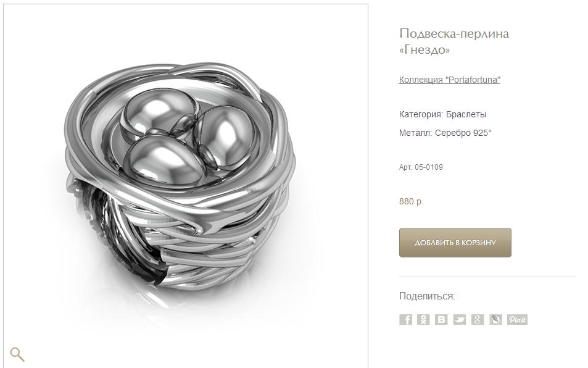
Task: Select the «Браслеты» category value
Action: point(466,114)
